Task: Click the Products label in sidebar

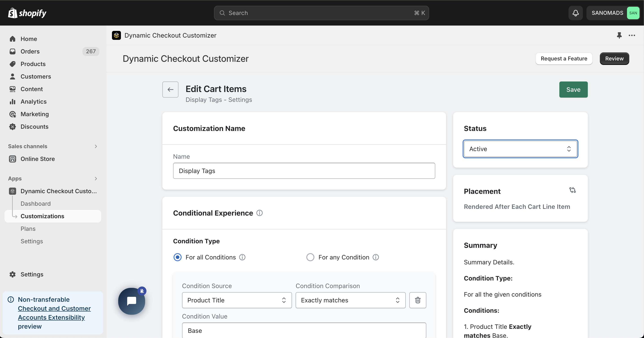Action: click(x=33, y=64)
